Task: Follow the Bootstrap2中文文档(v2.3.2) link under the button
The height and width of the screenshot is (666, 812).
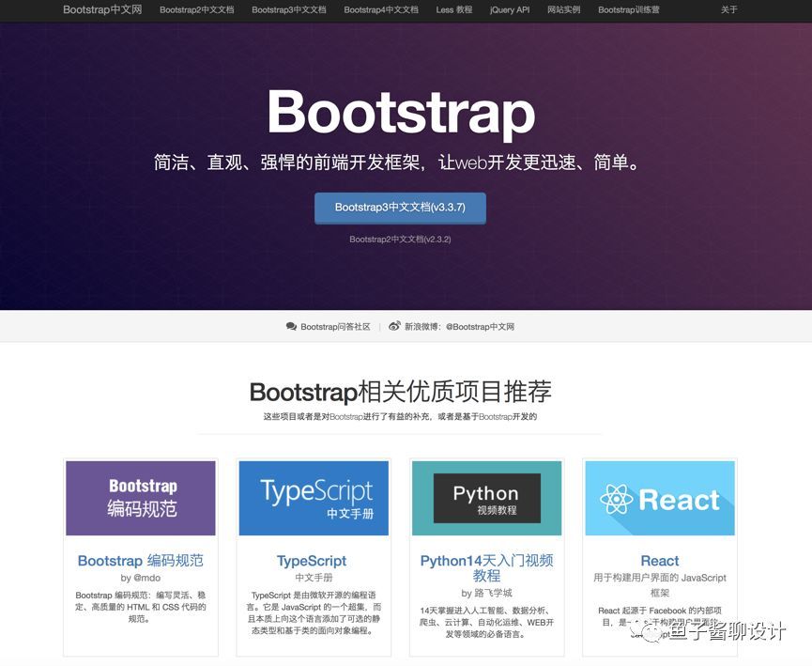Action: coord(400,240)
